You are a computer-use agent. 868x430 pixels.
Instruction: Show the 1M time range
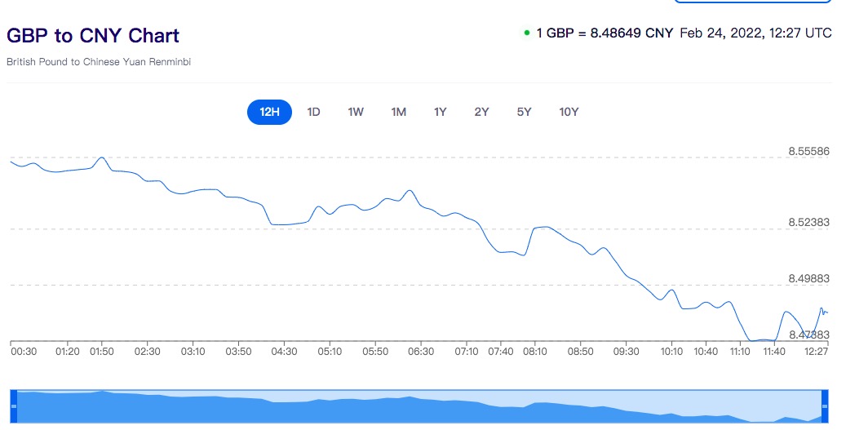click(x=398, y=112)
